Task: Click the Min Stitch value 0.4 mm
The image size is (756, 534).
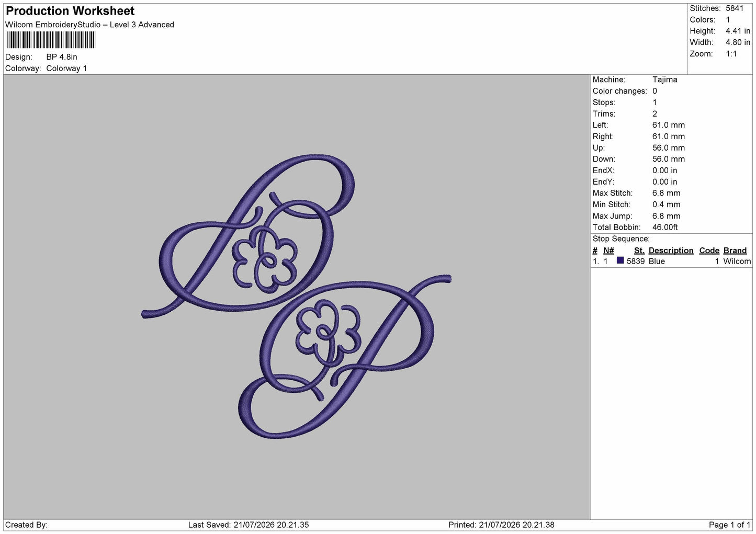Action: [666, 204]
